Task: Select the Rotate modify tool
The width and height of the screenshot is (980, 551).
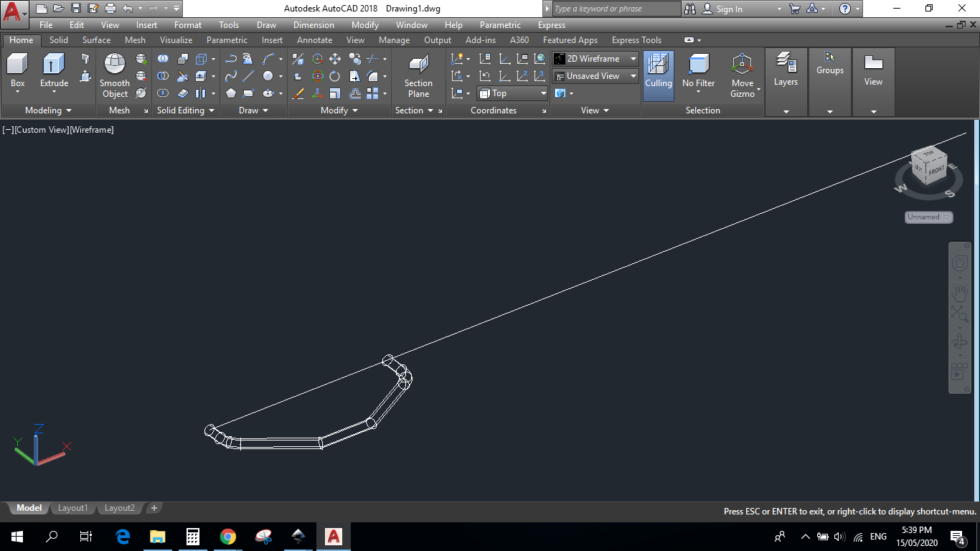Action: [x=335, y=76]
